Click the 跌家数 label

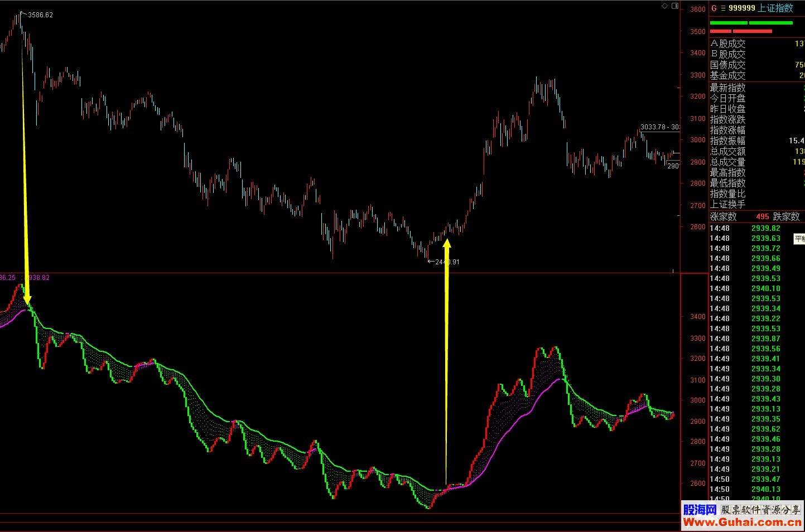(786, 216)
